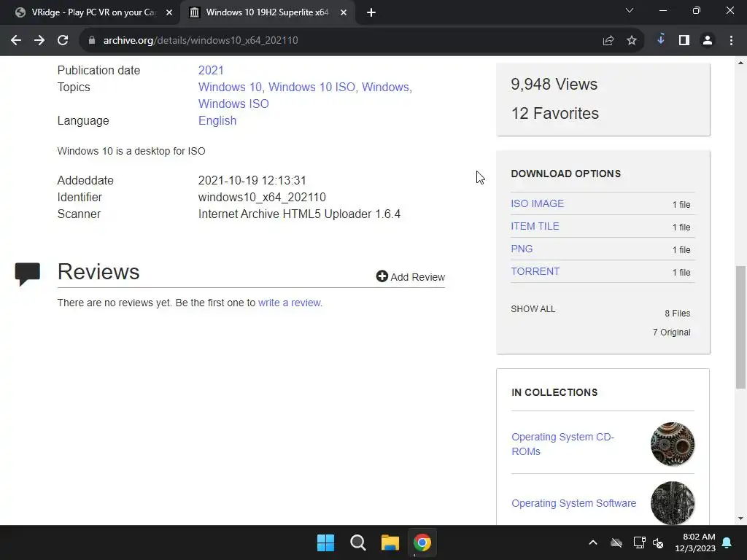Click the Operating System Software thumbnail
This screenshot has height=560, width=747.
click(x=672, y=503)
